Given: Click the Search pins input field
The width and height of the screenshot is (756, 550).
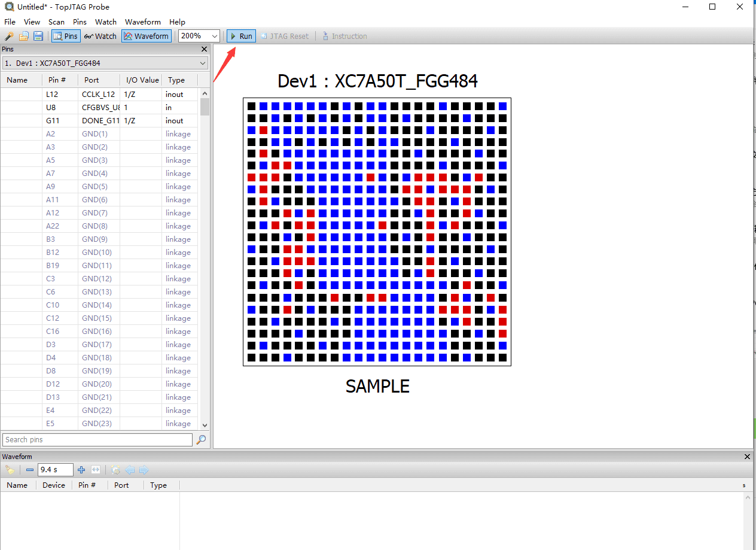Looking at the screenshot, I should [97, 440].
